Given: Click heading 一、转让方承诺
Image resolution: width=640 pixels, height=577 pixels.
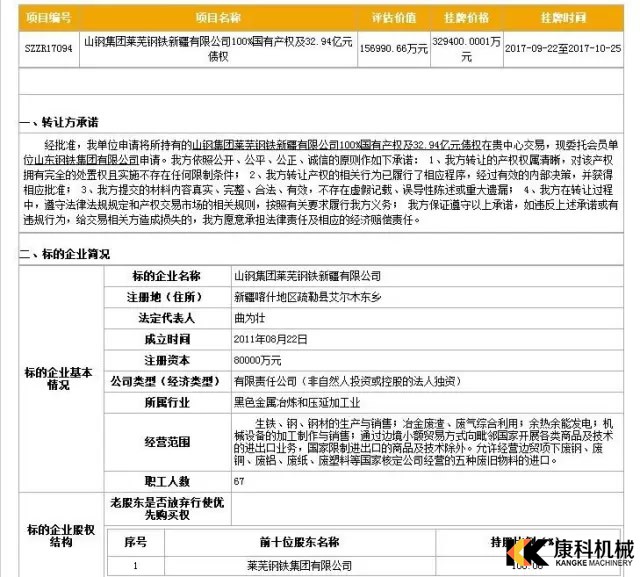Looking at the screenshot, I should 59,122.
